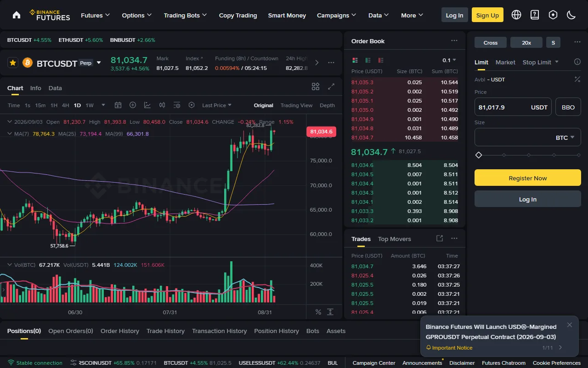Select the 1s chart interval
This screenshot has width=588, height=368.
[28, 105]
